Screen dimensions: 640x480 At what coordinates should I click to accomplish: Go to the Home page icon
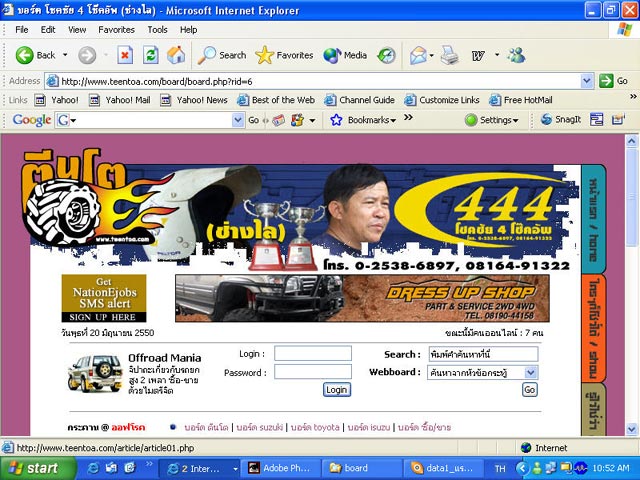[176, 55]
